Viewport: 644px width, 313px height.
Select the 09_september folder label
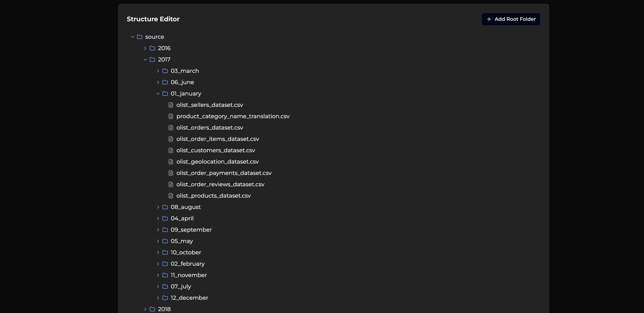[191, 230]
